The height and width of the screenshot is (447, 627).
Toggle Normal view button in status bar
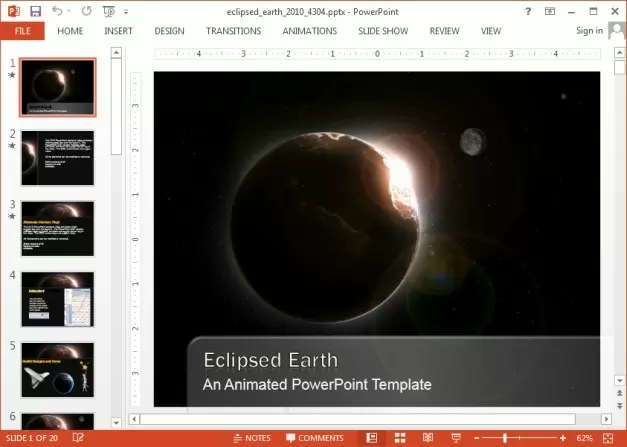tap(371, 438)
